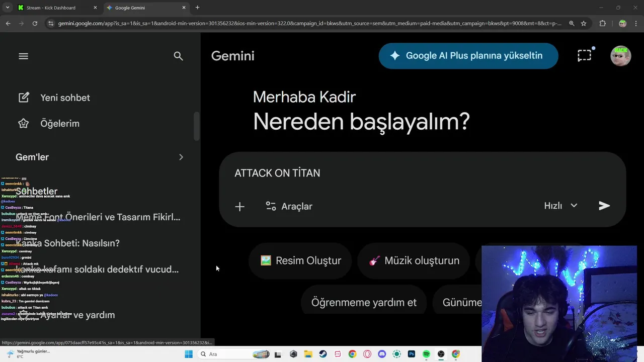The width and height of the screenshot is (644, 362).
Task: Open the Hızlı model dropdown
Action: click(x=560, y=206)
